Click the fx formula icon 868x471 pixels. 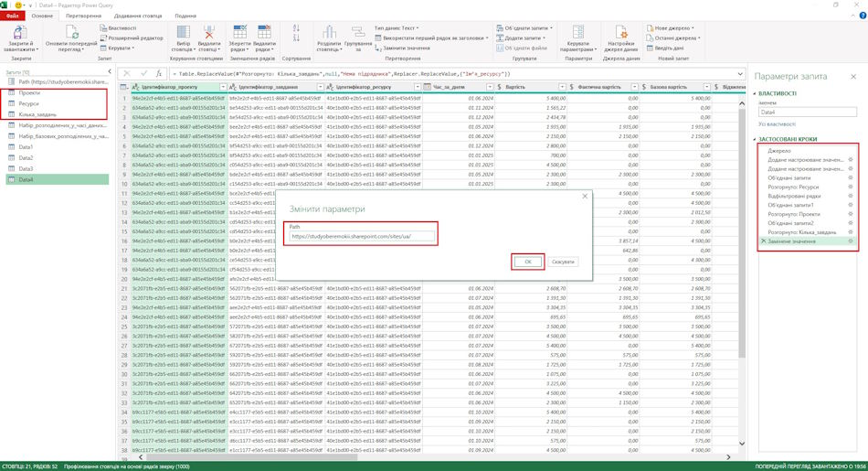(159, 73)
